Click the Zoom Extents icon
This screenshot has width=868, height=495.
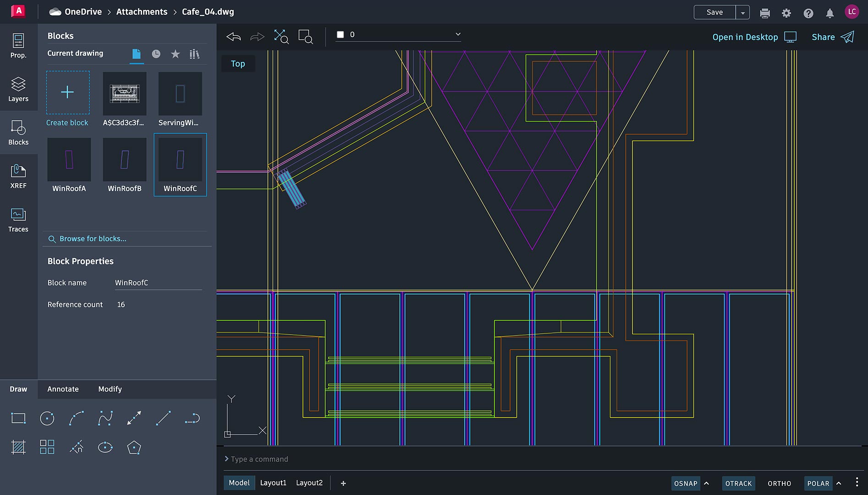[281, 37]
